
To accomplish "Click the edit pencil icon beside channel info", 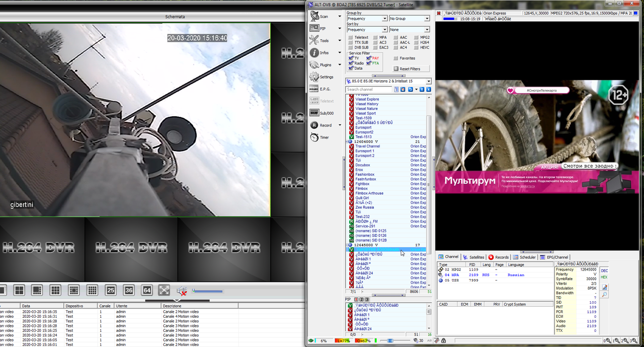I will [x=604, y=287].
